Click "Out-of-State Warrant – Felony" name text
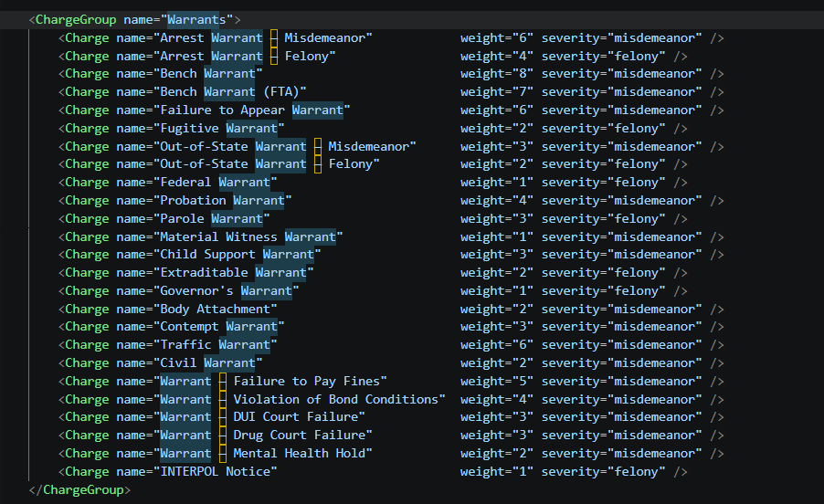 coord(267,164)
